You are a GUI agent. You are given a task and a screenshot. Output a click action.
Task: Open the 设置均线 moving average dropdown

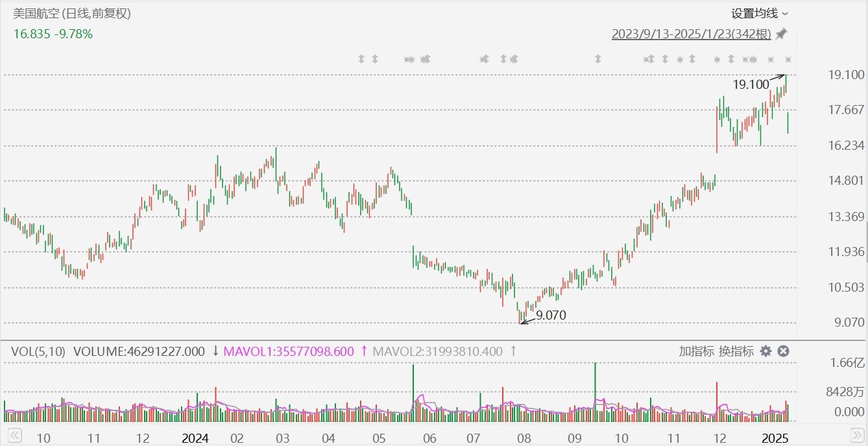tap(760, 13)
